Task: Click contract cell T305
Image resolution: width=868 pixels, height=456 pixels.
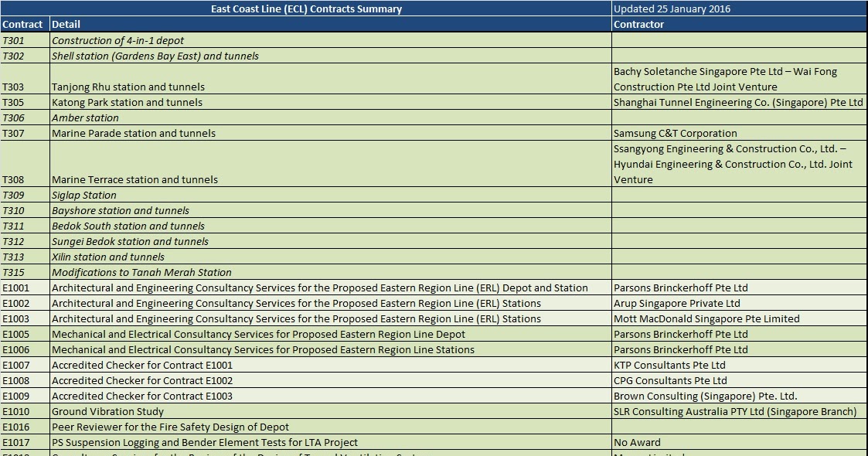Action: [x=25, y=102]
